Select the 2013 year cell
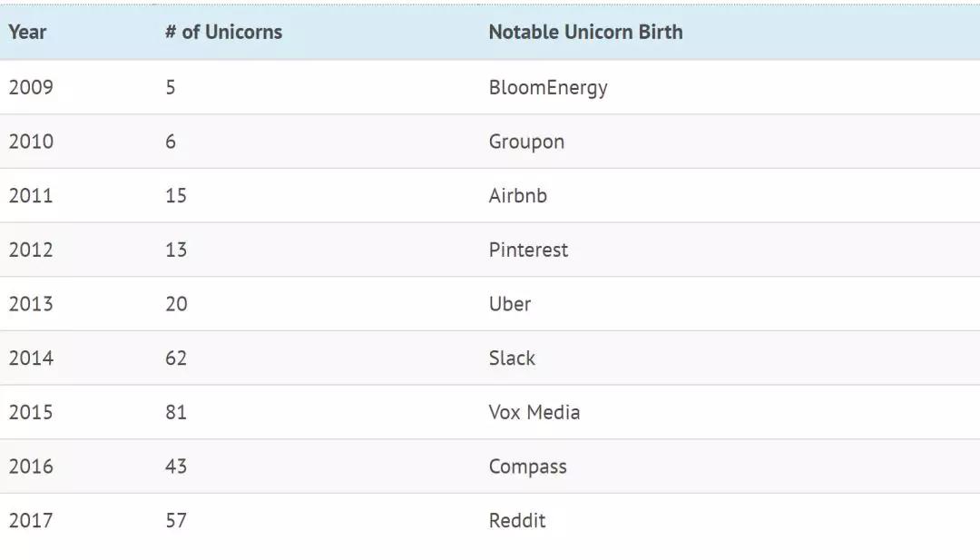The height and width of the screenshot is (560, 980). (x=31, y=304)
